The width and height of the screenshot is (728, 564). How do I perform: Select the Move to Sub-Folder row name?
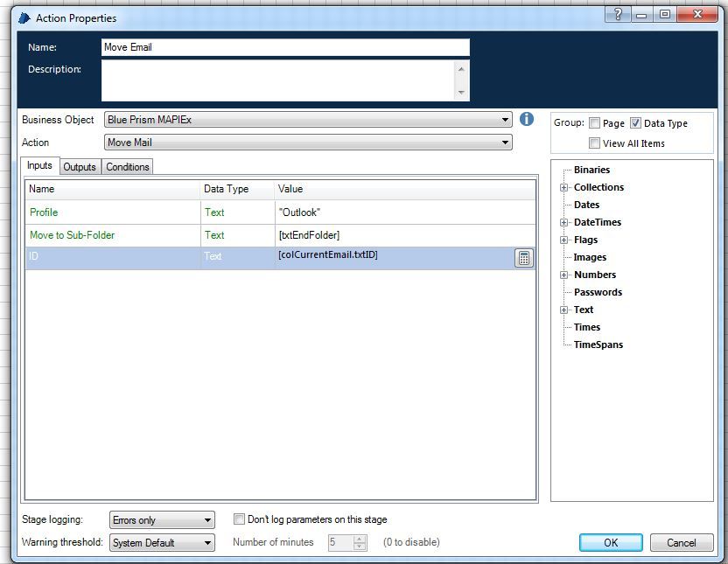click(x=72, y=235)
